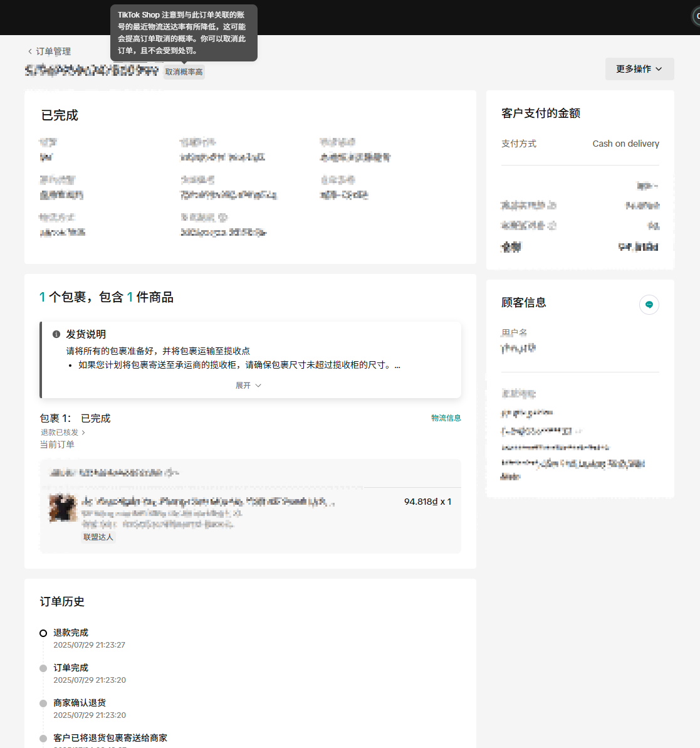Image resolution: width=700 pixels, height=748 pixels.
Task: Open 退款已核发 refund details
Action: tap(63, 432)
